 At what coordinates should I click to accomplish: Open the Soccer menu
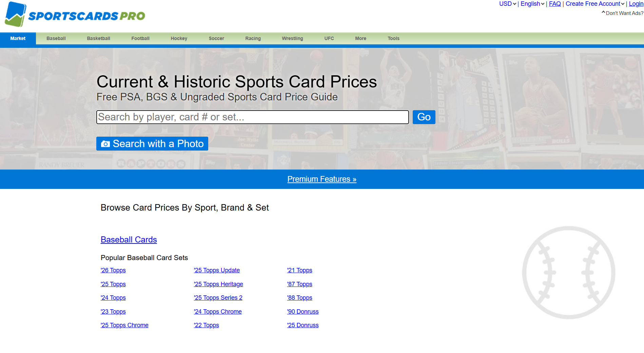pos(216,38)
